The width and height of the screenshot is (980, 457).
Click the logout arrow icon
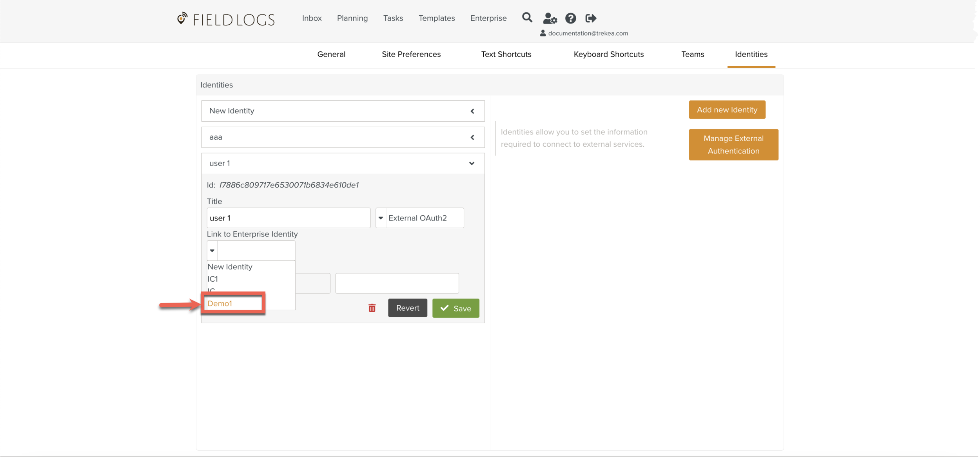[x=590, y=18]
